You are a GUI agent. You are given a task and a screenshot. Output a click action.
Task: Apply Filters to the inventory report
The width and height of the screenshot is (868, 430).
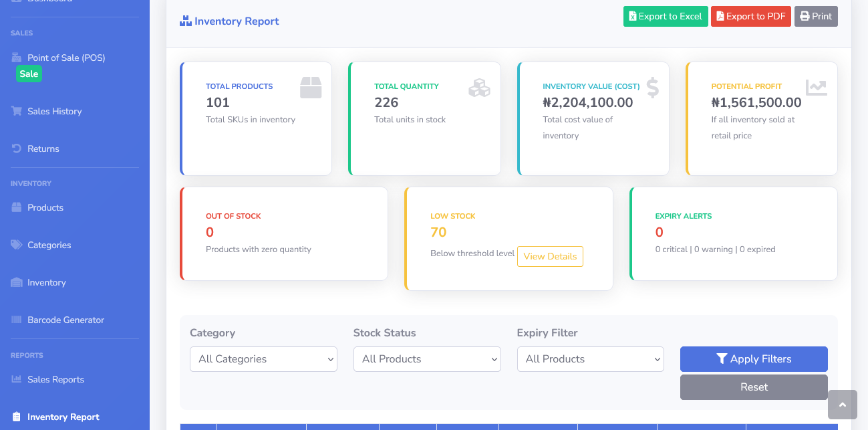(x=754, y=359)
